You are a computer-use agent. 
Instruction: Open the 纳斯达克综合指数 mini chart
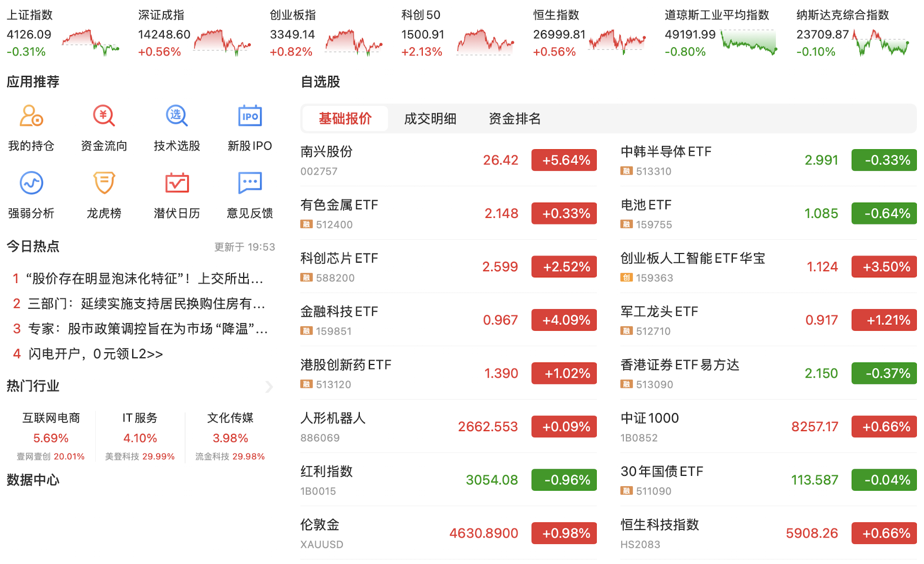pyautogui.click(x=881, y=42)
